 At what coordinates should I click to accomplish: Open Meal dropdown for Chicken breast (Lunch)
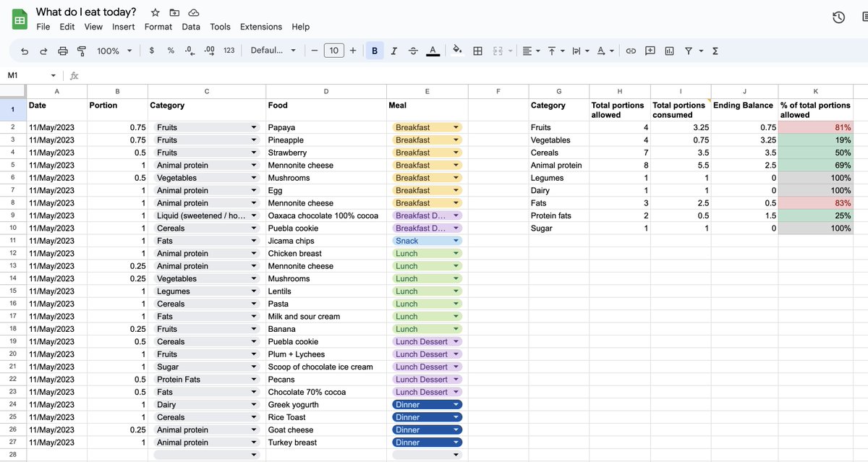click(456, 254)
